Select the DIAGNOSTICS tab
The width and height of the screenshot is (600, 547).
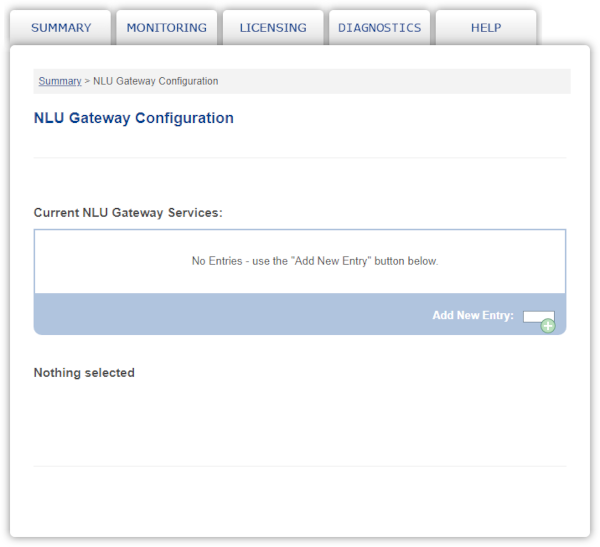tap(380, 28)
